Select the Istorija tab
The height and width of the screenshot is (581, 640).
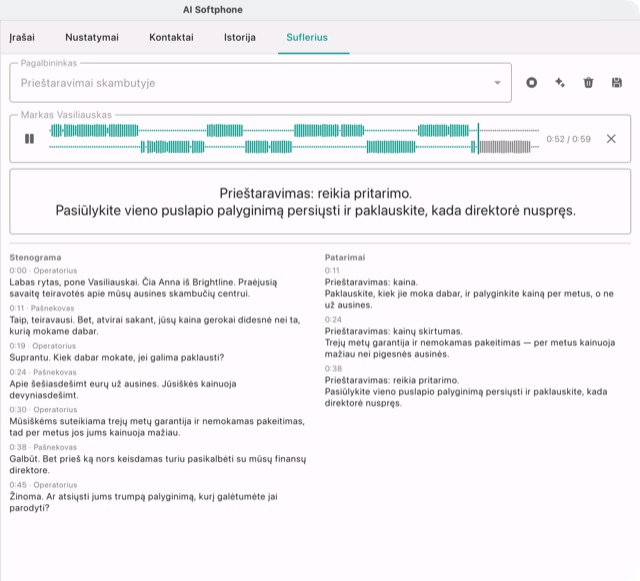[240, 38]
